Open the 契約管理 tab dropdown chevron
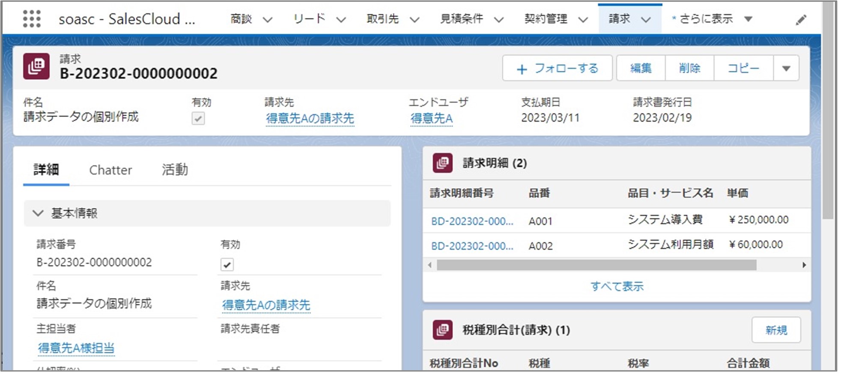This screenshot has height=374, width=868. point(583,20)
